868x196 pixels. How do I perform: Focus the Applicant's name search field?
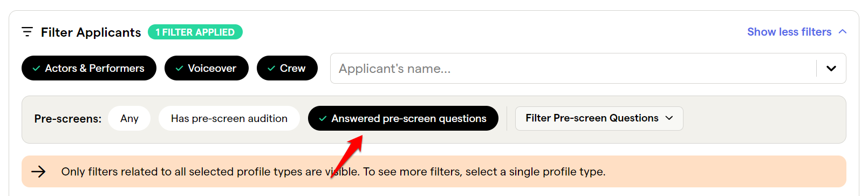pos(573,69)
